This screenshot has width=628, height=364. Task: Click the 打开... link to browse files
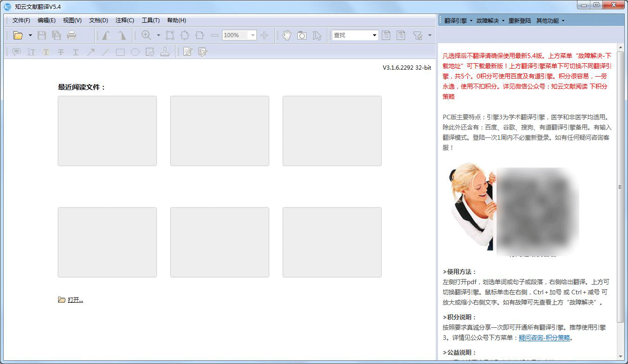tap(75, 299)
